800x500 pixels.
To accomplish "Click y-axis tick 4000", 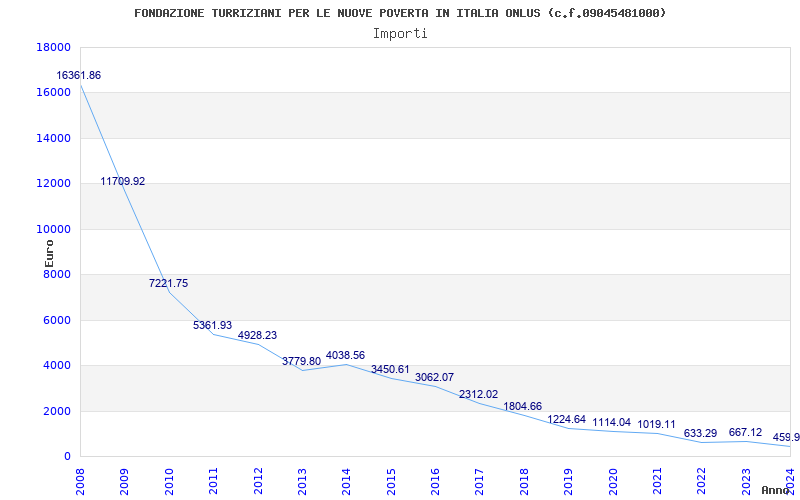I will click(x=56, y=366).
